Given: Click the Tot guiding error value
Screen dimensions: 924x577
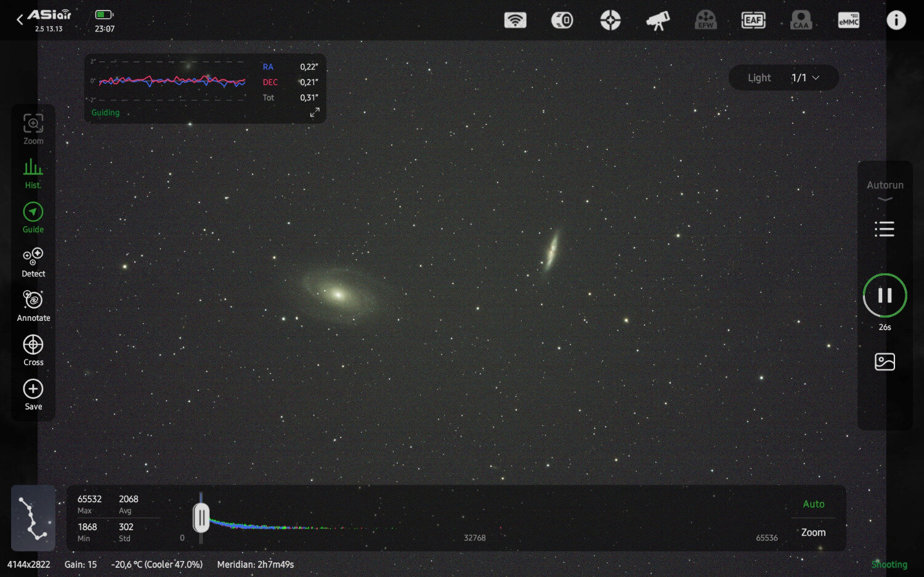Looking at the screenshot, I should [309, 97].
